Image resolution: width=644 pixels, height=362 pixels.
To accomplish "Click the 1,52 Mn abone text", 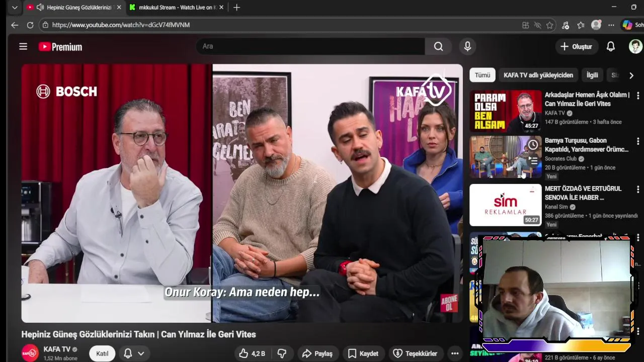I will (60, 358).
